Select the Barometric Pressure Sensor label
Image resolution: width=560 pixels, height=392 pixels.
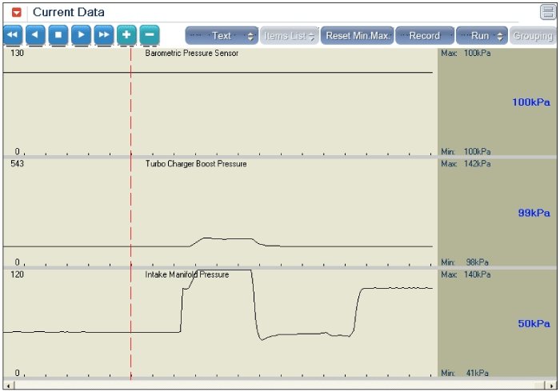coord(192,53)
